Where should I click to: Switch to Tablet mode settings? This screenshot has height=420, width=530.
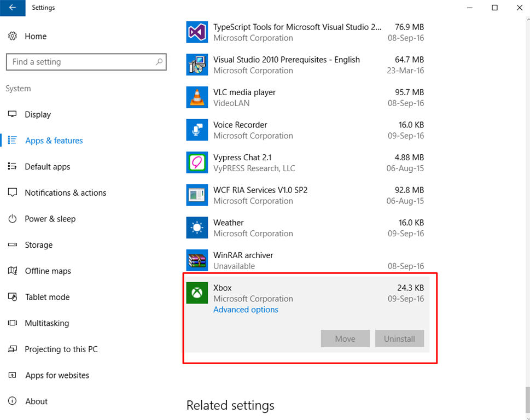pyautogui.click(x=47, y=297)
